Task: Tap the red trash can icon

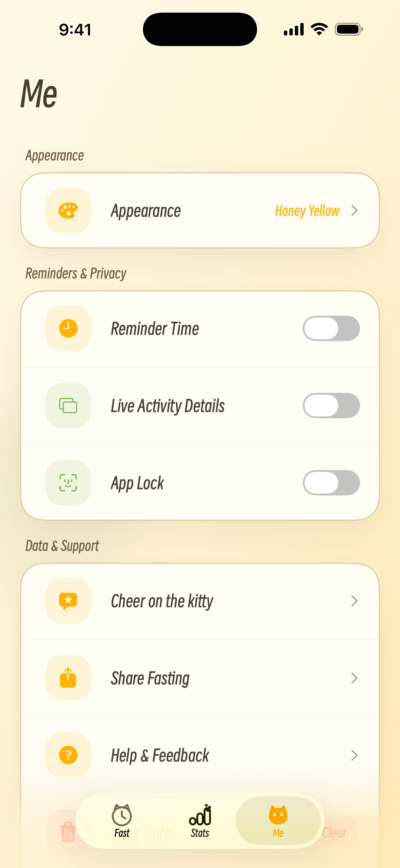Action: pos(68,832)
